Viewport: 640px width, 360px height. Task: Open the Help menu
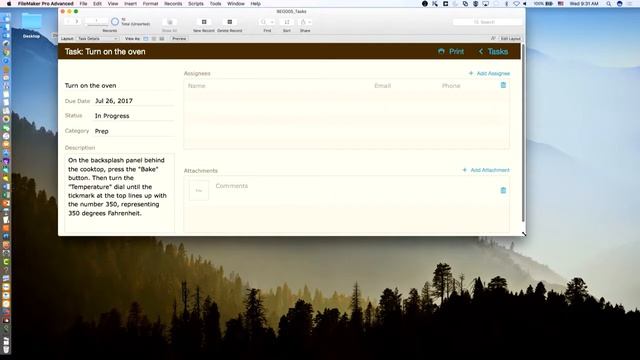pyautogui.click(x=256, y=4)
